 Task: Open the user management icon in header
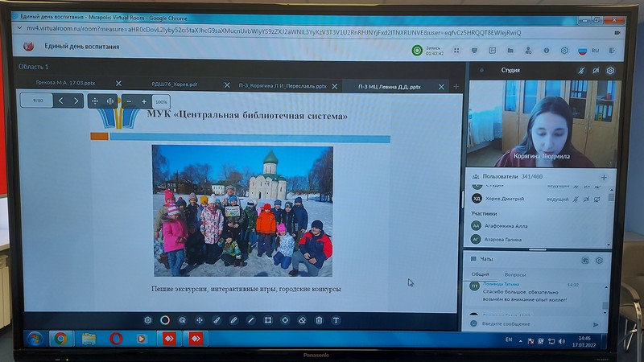click(528, 51)
